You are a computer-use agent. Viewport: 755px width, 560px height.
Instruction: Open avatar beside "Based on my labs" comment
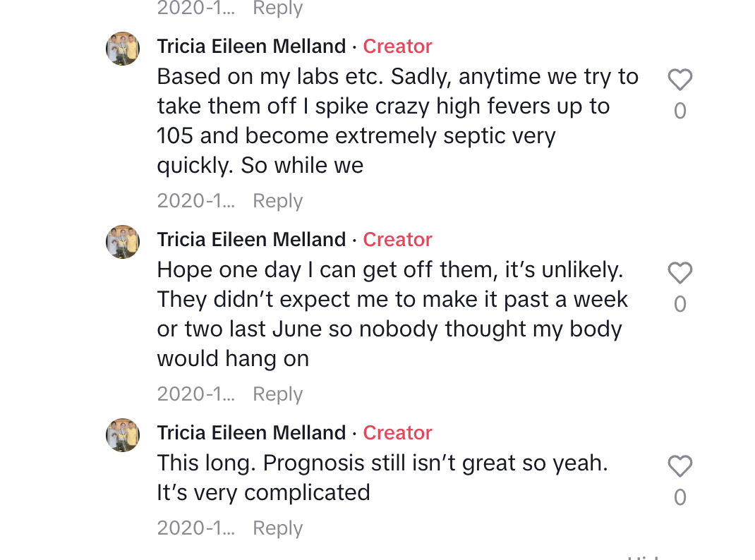[x=123, y=49]
